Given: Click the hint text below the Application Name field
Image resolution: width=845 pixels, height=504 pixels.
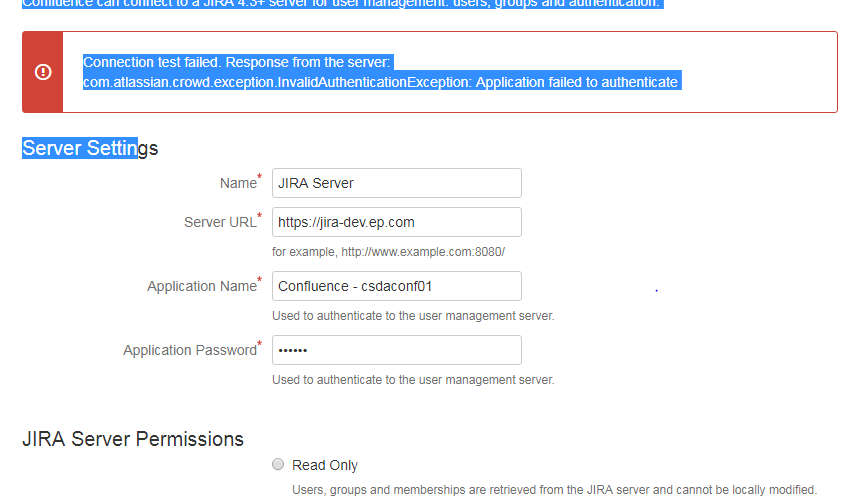Looking at the screenshot, I should point(413,316).
